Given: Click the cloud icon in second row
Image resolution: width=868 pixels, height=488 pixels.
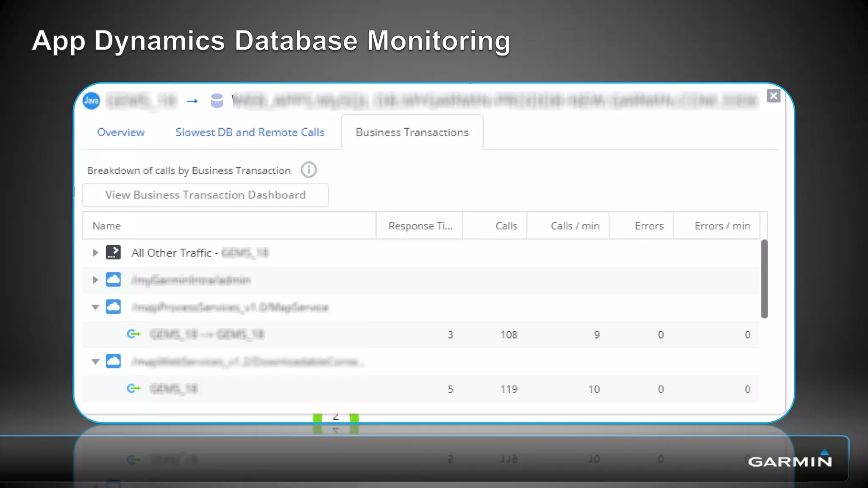Looking at the screenshot, I should [x=113, y=280].
